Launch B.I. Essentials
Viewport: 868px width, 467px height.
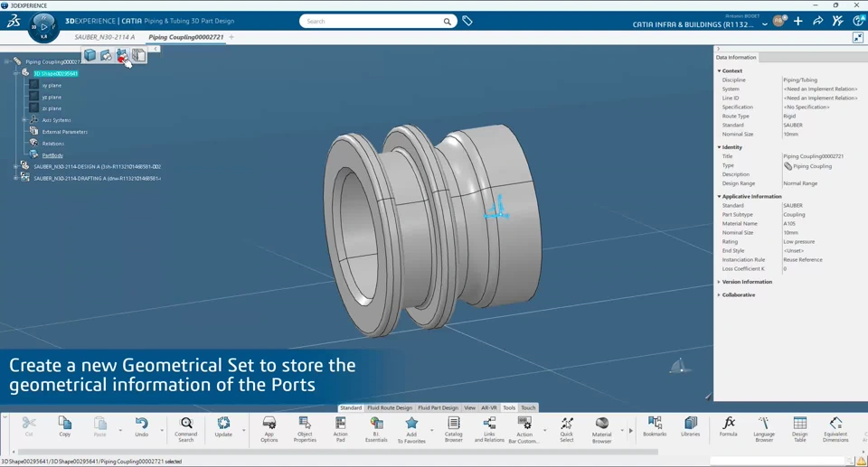pos(376,429)
